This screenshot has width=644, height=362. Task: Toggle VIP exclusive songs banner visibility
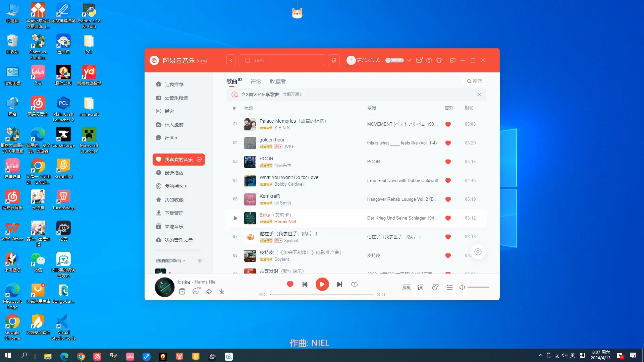479,94
